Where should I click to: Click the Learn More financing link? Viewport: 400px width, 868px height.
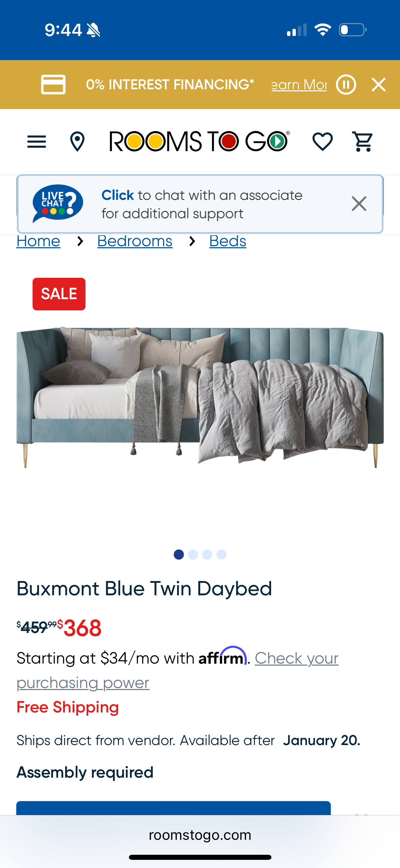299,85
